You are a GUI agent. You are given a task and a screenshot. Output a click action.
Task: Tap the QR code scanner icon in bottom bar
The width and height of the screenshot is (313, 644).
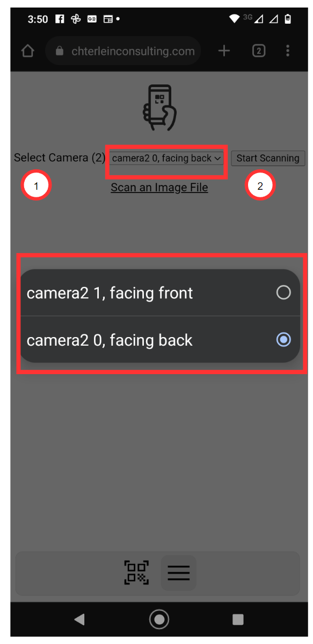tap(136, 572)
